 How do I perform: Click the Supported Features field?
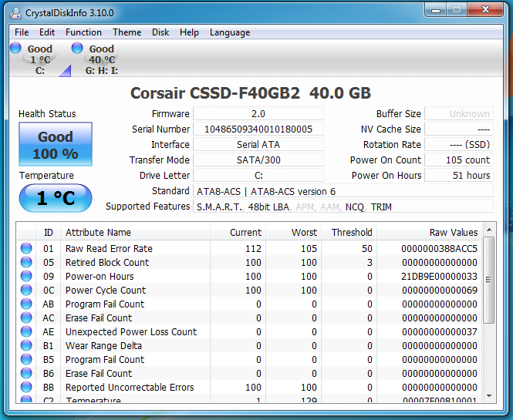[343, 207]
